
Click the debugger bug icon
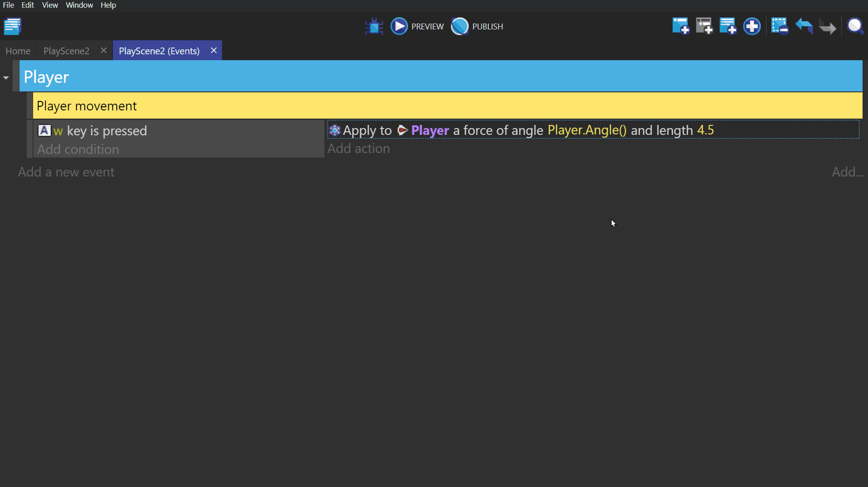[374, 26]
